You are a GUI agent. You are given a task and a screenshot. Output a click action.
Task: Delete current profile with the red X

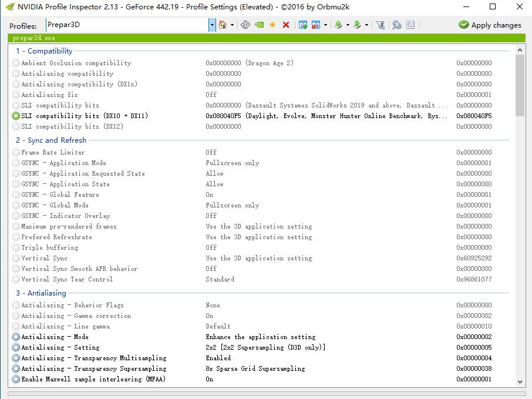[x=286, y=25]
